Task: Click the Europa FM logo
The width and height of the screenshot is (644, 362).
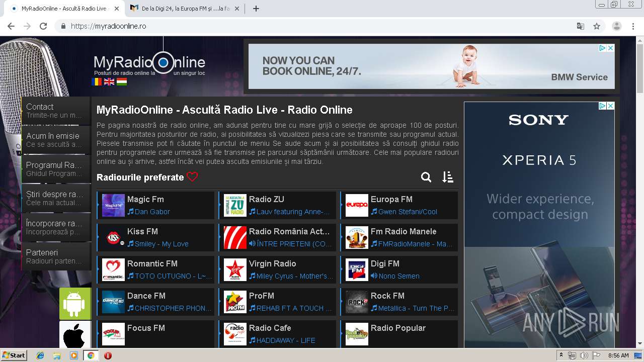Action: (357, 205)
